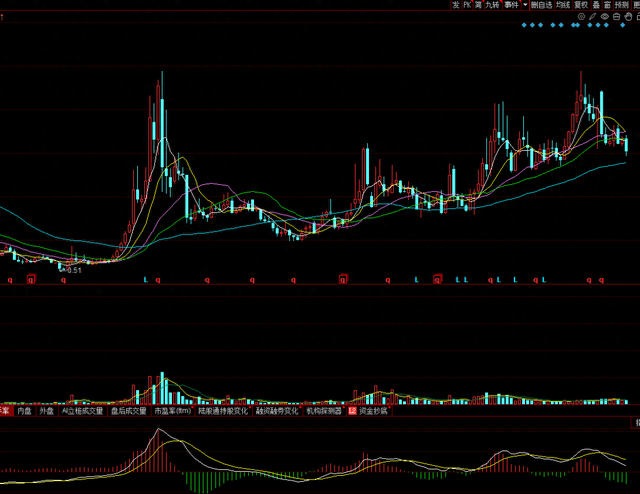Screen dimensions: 640x494
Task: Open the 复权 adjustment option
Action: (581, 5)
